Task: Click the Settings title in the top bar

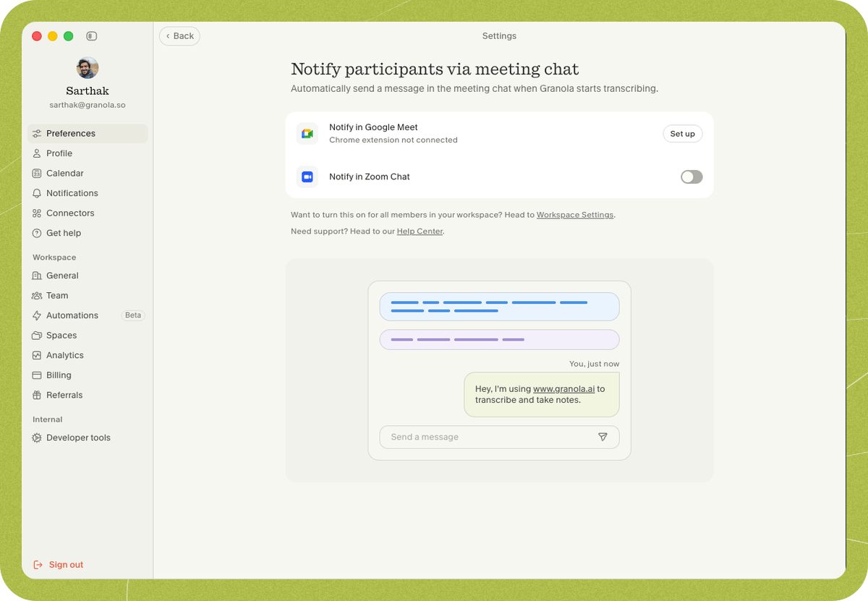Action: (x=499, y=36)
